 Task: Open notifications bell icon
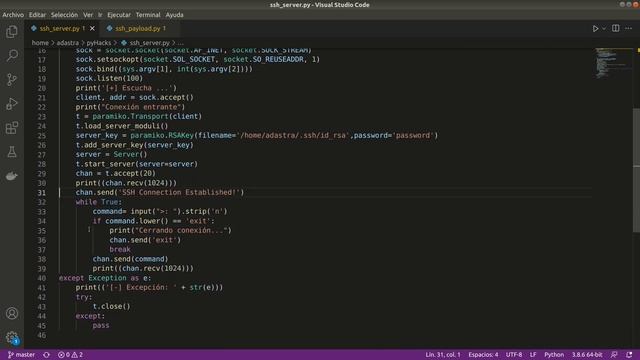[x=629, y=355]
